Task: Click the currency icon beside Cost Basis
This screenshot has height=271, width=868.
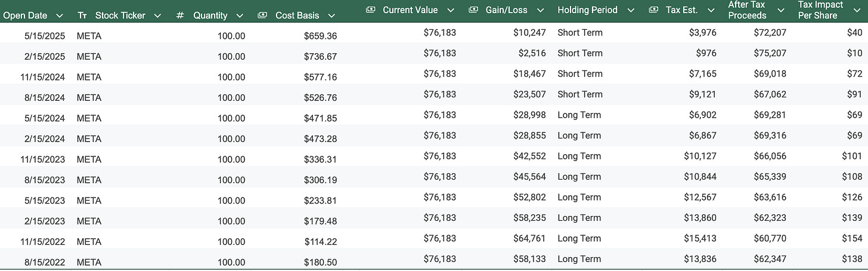Action: [262, 16]
